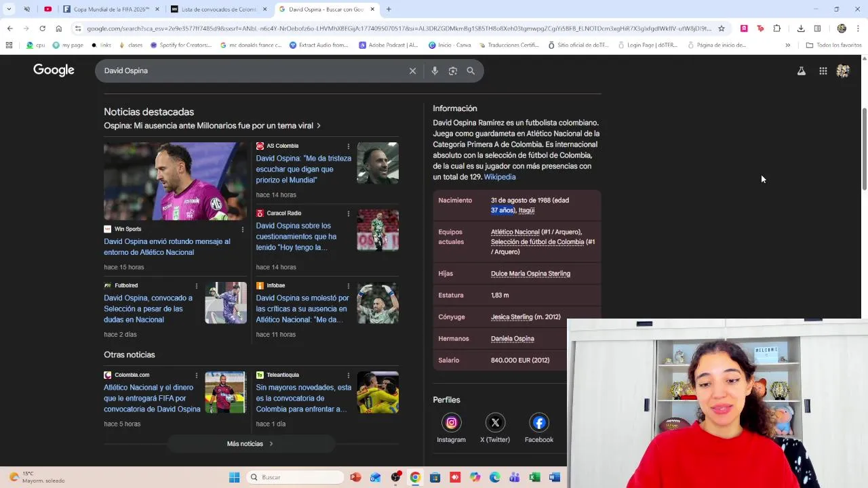868x488 pixels.
Task: Reload the page in Chrome
Action: pyautogui.click(x=42, y=28)
